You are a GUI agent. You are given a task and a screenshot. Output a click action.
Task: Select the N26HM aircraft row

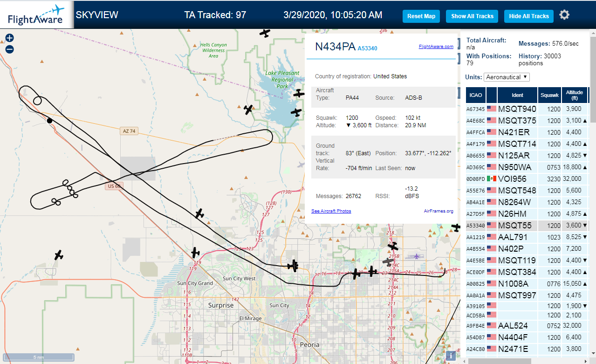click(x=527, y=214)
